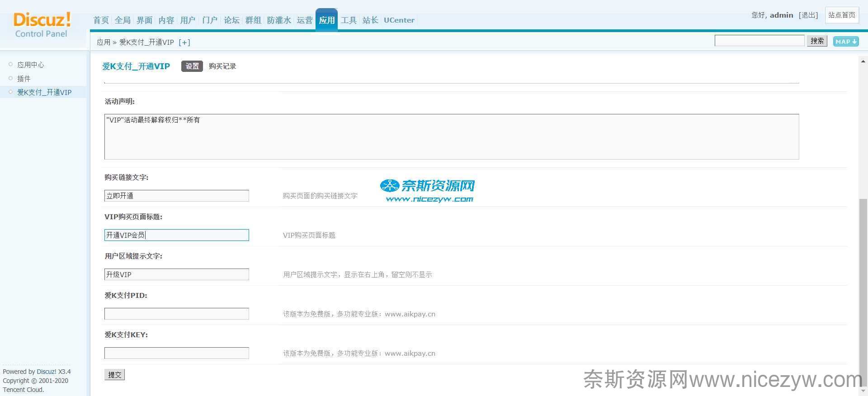Image resolution: width=868 pixels, height=396 pixels.
Task: Click the 退出 logout link
Action: tap(808, 15)
